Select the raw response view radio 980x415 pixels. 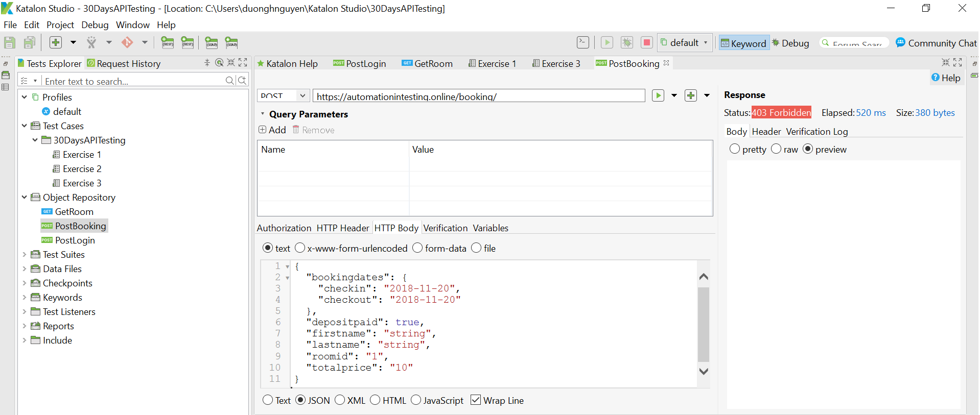776,149
